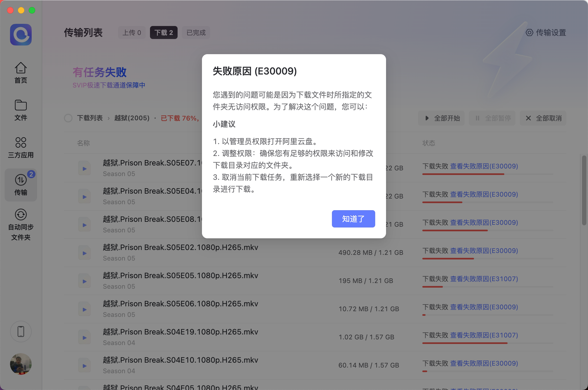
Task: Click 已下载 76% status text
Action: 180,118
